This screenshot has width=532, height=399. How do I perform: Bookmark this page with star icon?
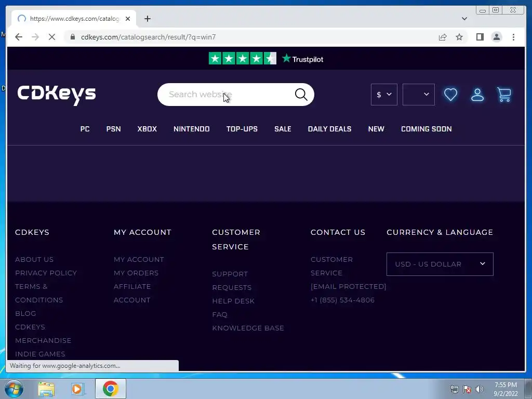click(x=459, y=37)
